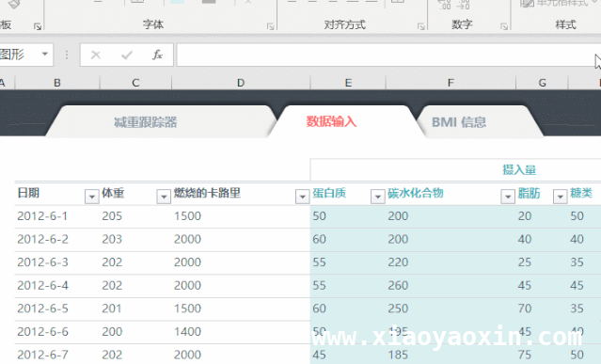Click the confirm checkmark in formula bar
The width and height of the screenshot is (601, 364).
point(126,55)
